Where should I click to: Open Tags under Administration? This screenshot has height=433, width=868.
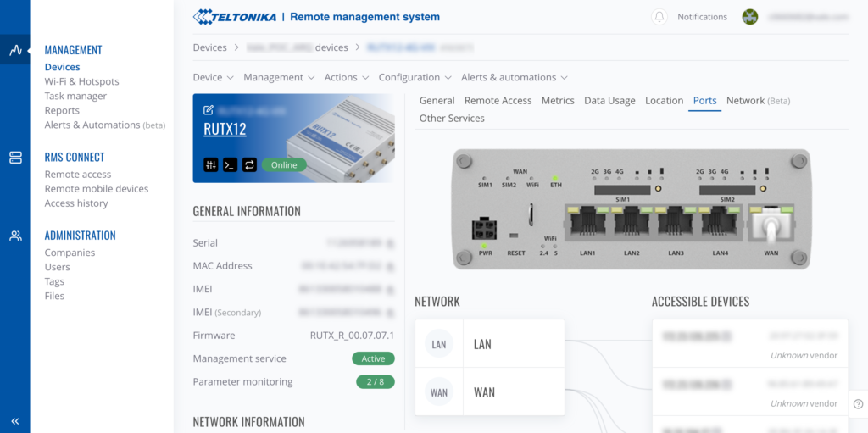[x=55, y=281]
